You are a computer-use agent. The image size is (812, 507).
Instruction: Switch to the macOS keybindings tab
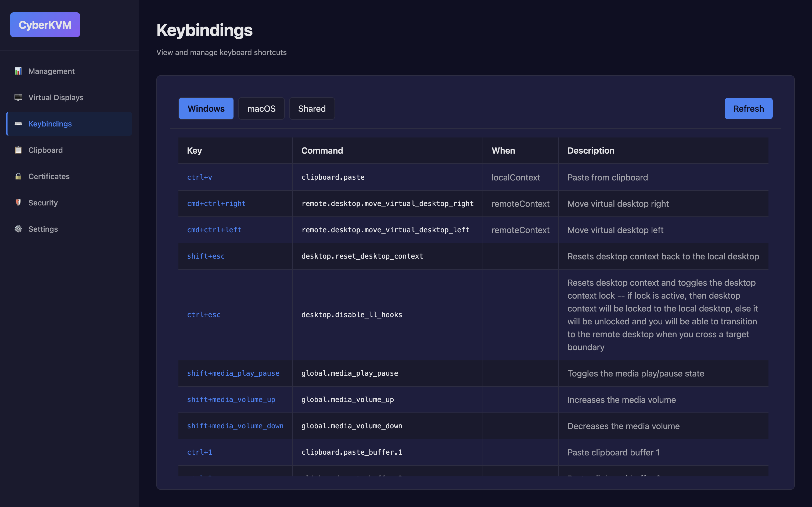point(261,108)
